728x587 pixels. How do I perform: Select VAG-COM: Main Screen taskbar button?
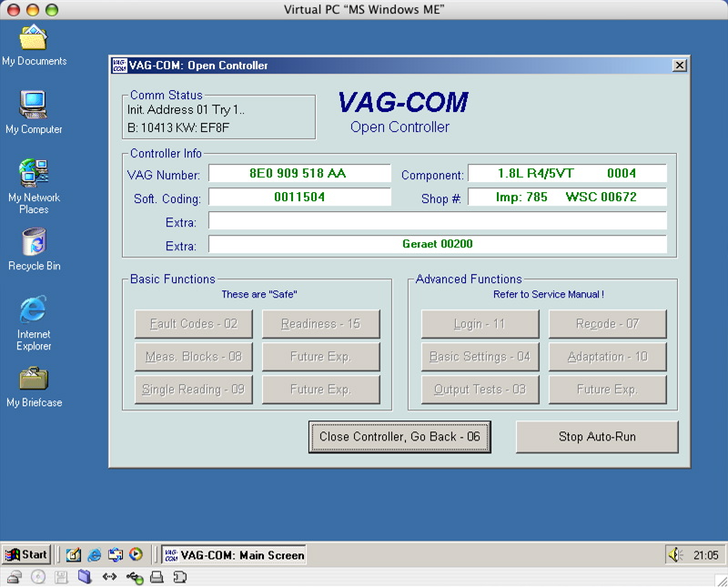pyautogui.click(x=234, y=555)
